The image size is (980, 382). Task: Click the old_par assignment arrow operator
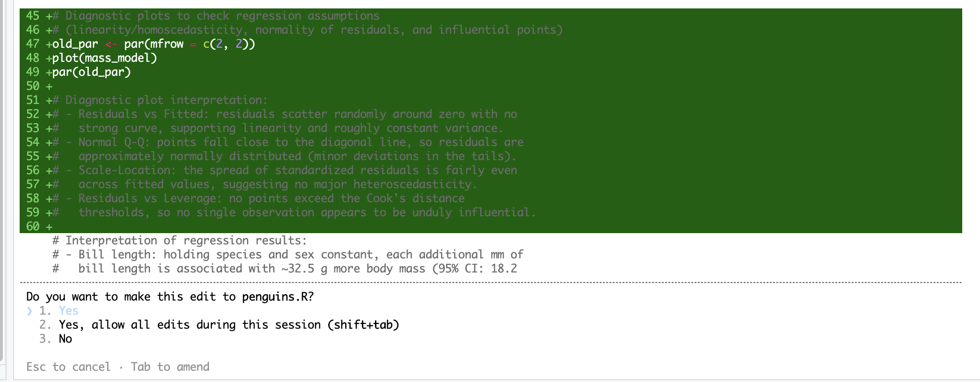click(x=111, y=44)
